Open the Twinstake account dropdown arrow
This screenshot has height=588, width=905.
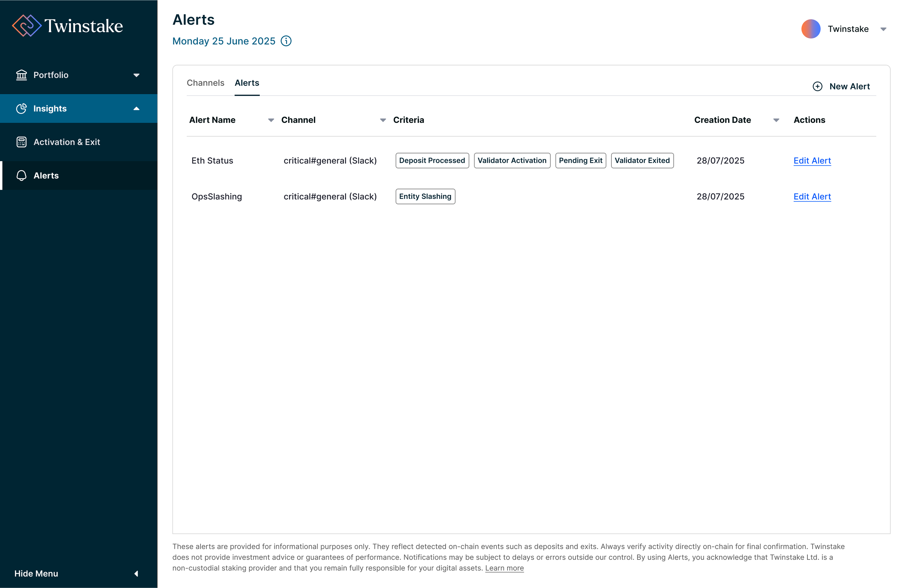(883, 29)
